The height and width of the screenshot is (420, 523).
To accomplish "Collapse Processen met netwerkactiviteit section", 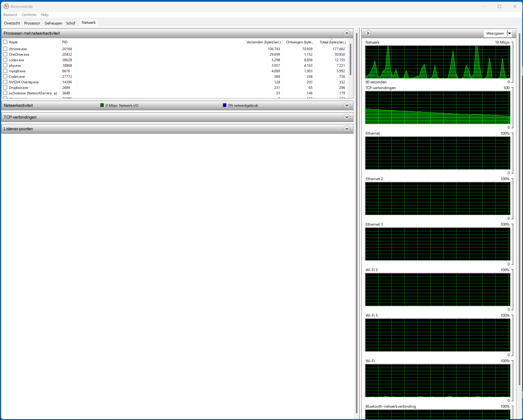I will [347, 33].
